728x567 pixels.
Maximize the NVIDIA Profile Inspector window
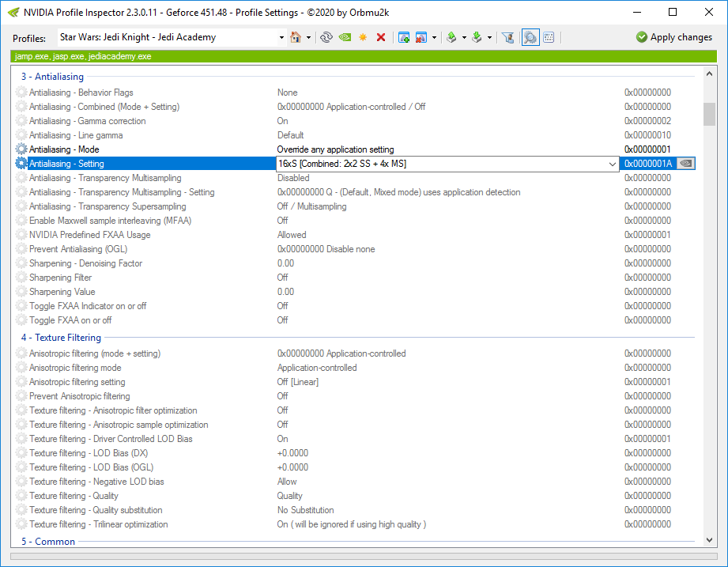coord(673,12)
